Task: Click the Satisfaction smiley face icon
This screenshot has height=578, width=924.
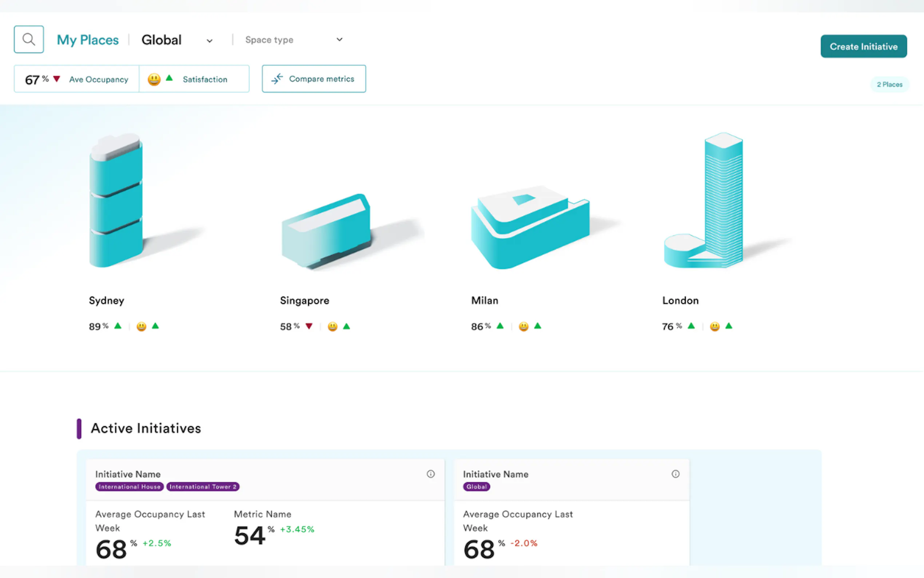Action: tap(154, 79)
